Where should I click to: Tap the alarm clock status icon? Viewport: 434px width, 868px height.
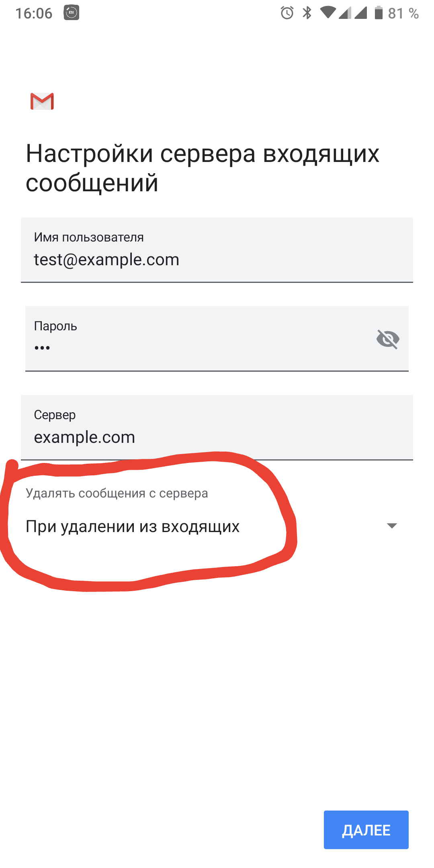[x=287, y=13]
